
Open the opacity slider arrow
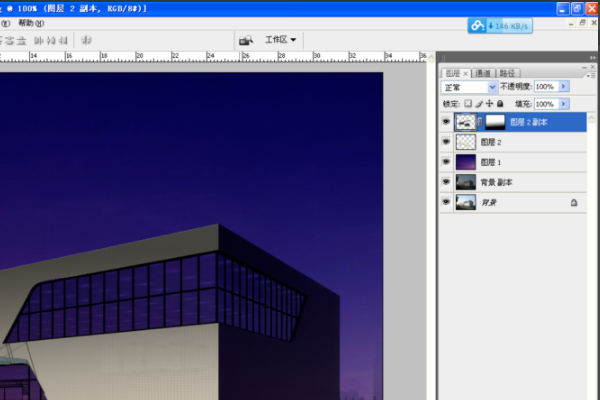tap(564, 87)
